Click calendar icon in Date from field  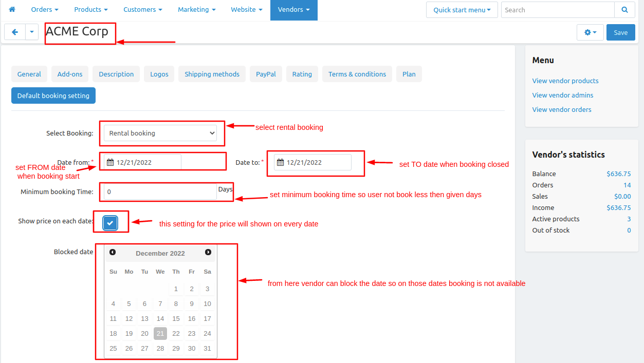pyautogui.click(x=110, y=162)
